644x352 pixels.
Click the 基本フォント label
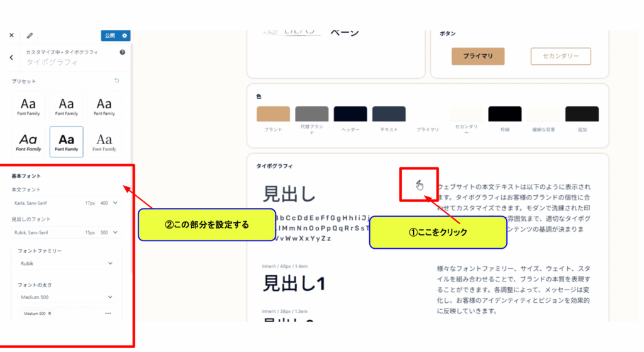(26, 176)
